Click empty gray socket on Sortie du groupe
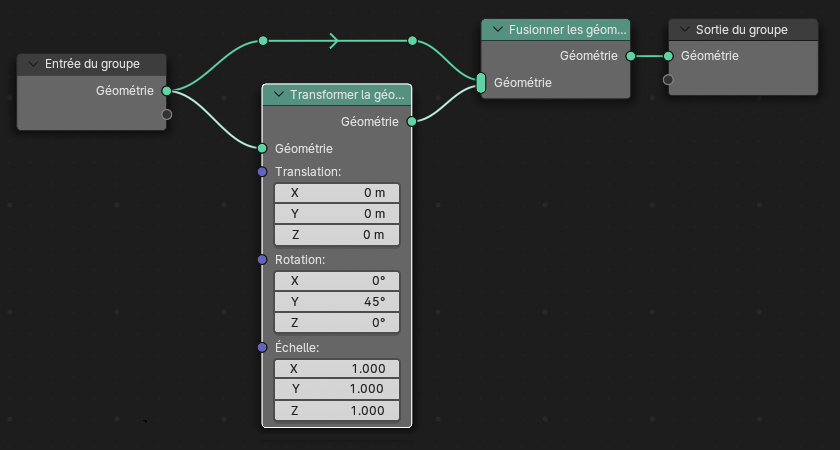 668,79
